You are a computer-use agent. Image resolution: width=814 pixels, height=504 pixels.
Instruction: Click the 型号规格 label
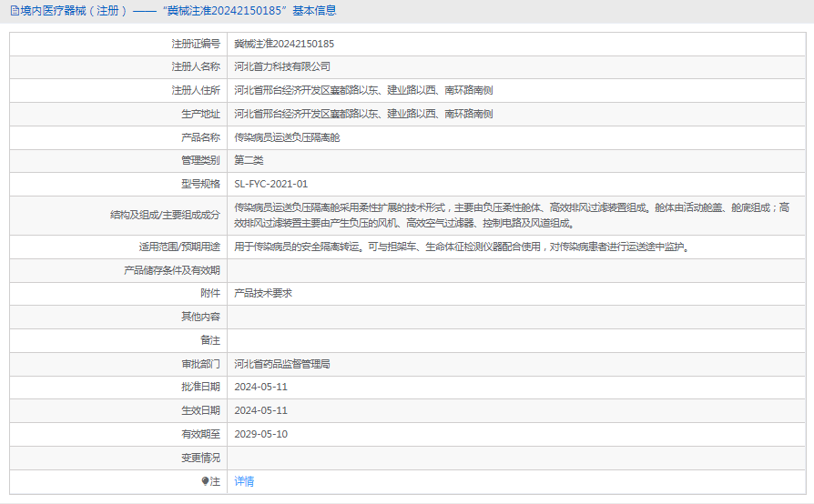[200, 184]
